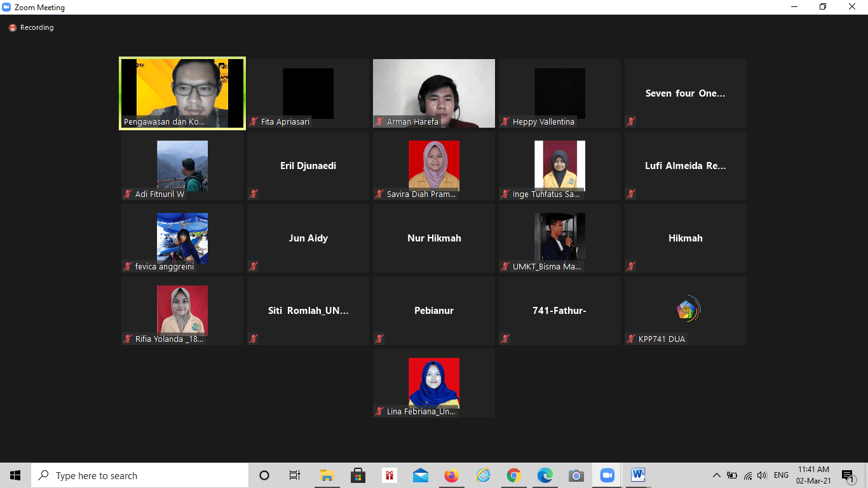This screenshot has height=488, width=868.
Task: Open the Camera app from the taskbar
Action: point(576,475)
